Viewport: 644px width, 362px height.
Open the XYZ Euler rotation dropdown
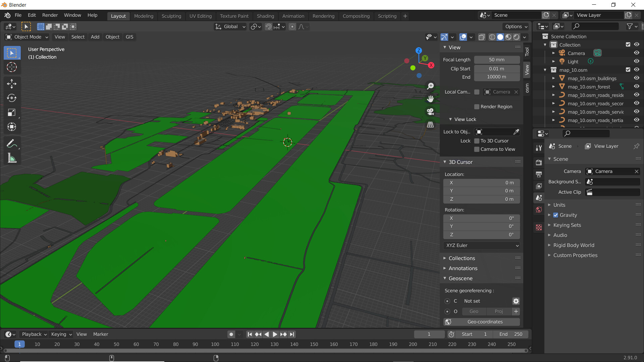click(x=481, y=245)
